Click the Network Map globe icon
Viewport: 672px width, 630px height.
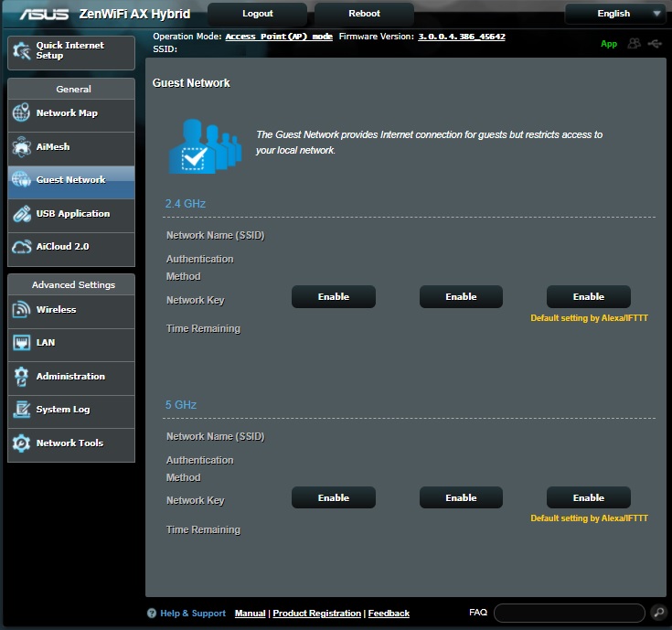21,112
